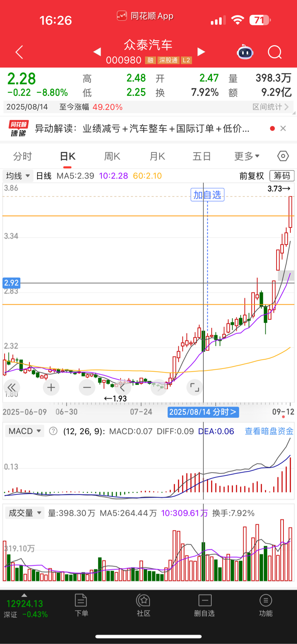Show MACD indicator help question mark
Image resolution: width=297 pixels, height=644 pixels.
click(53, 431)
